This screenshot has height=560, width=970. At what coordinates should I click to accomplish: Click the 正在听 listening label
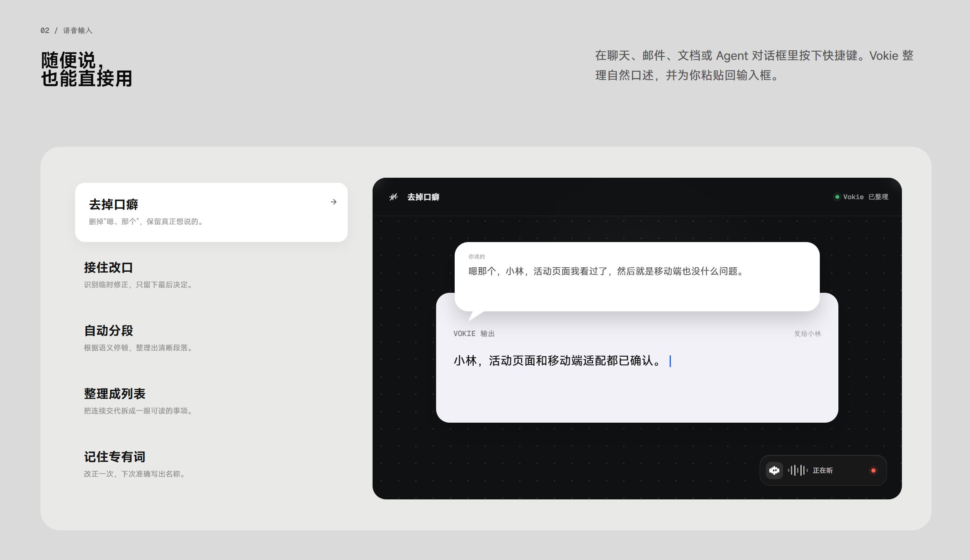(823, 471)
